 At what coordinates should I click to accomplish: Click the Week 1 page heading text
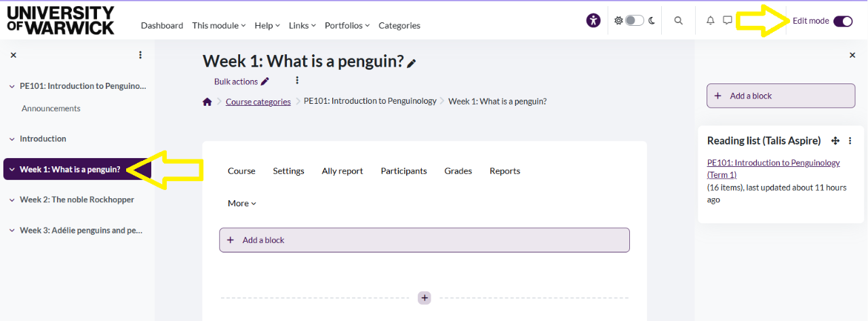click(x=303, y=61)
